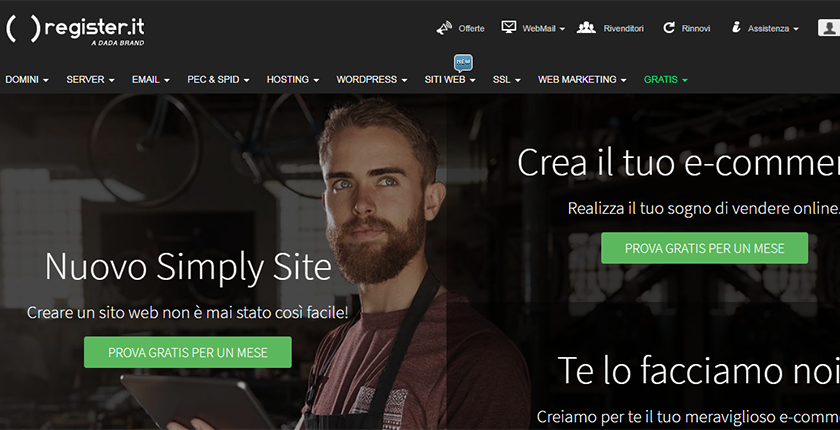Click the Crea il tuo e-commerce heading
This screenshot has width=840, height=430.
tap(678, 163)
